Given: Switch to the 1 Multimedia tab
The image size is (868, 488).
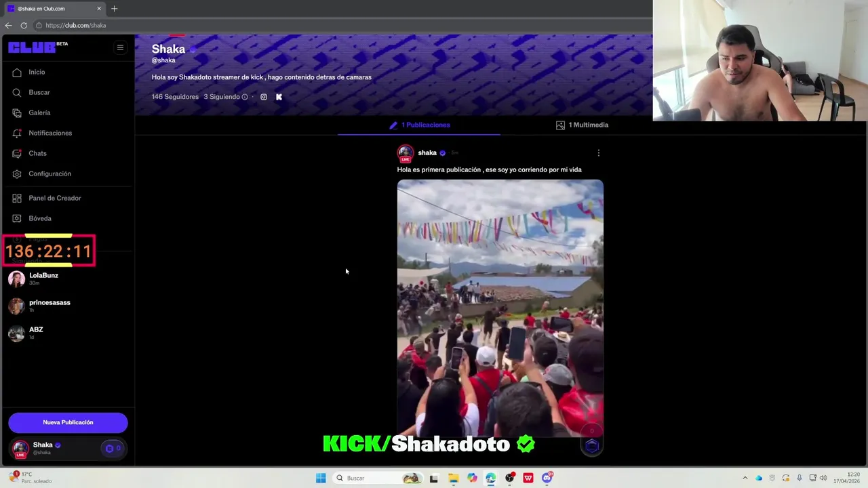Looking at the screenshot, I should (582, 125).
